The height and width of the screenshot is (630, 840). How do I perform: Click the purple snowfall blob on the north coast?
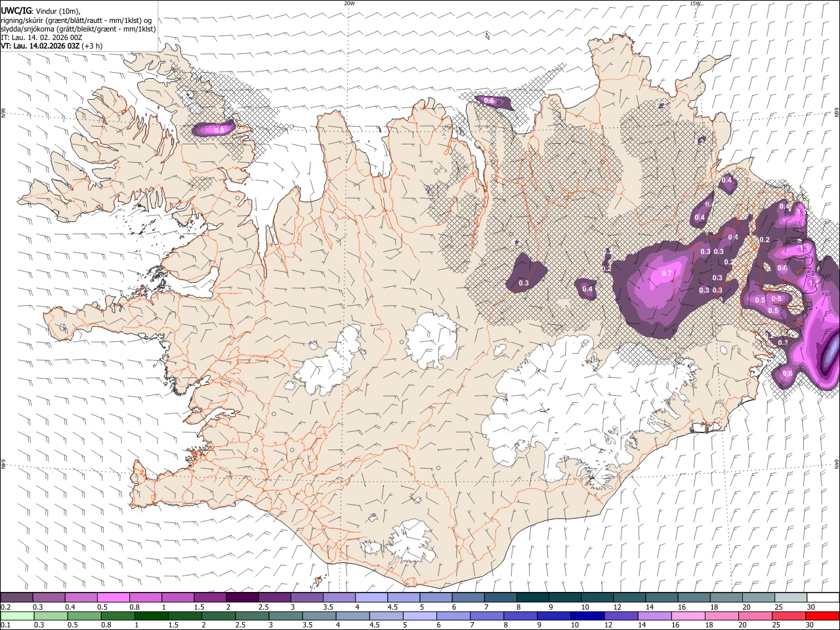tap(493, 101)
